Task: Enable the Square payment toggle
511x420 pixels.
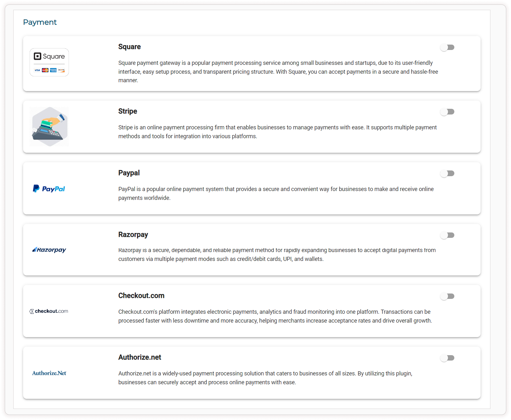Action: click(447, 47)
